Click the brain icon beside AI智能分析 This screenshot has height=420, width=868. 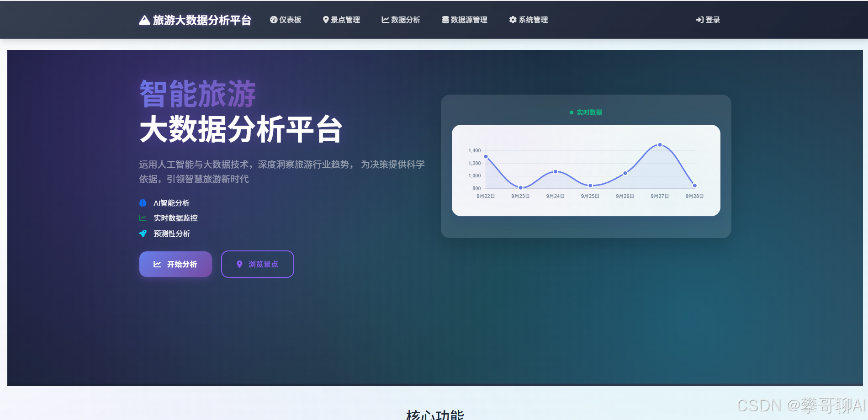(143, 203)
